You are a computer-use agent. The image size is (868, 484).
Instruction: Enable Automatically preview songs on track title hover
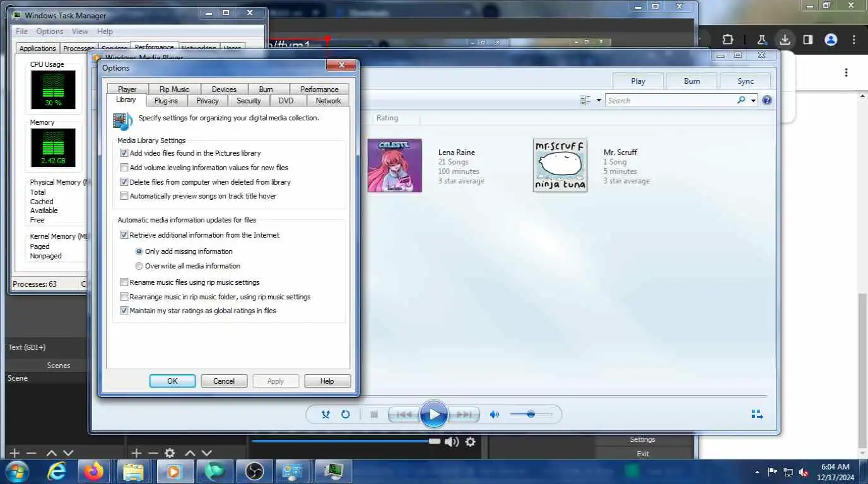pyautogui.click(x=124, y=196)
